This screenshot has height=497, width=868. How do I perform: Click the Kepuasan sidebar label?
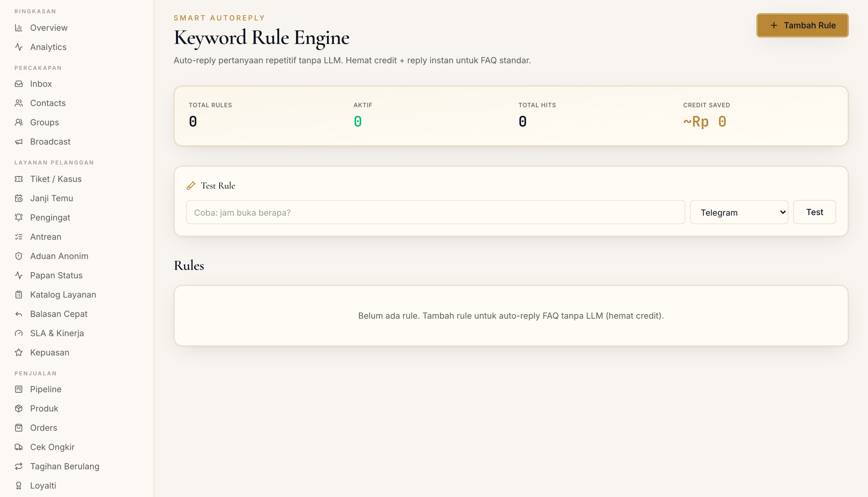click(50, 353)
